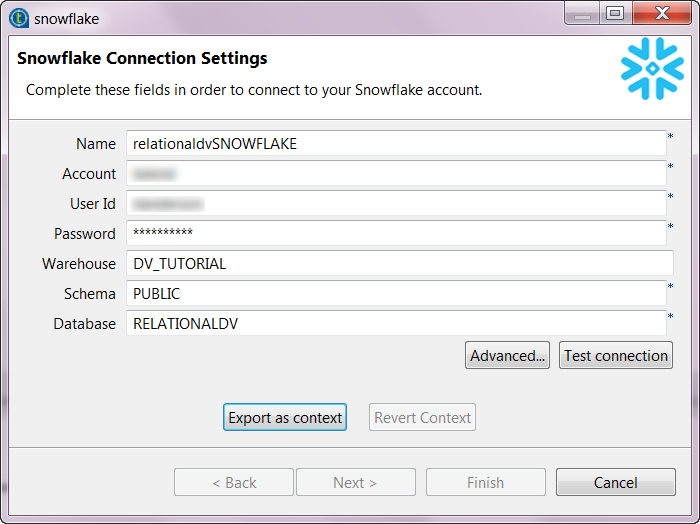Open the Advanced... settings
This screenshot has width=700, height=524.
(x=508, y=356)
